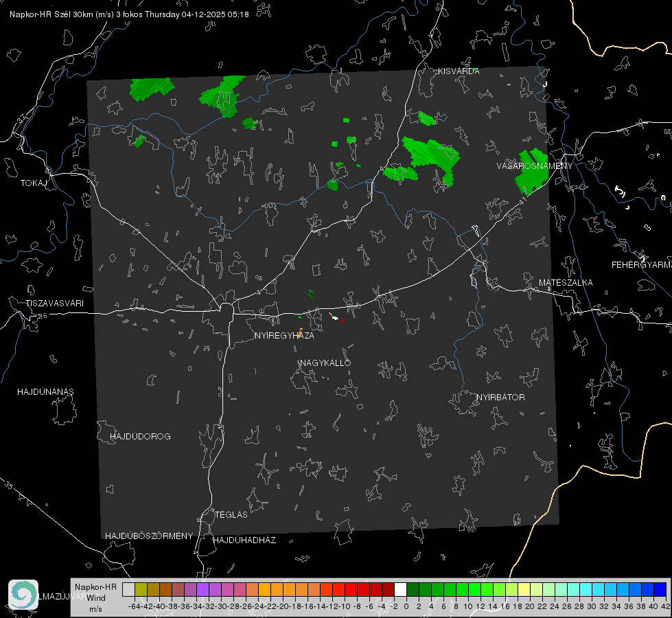Click the TOKAJ label

(x=34, y=183)
